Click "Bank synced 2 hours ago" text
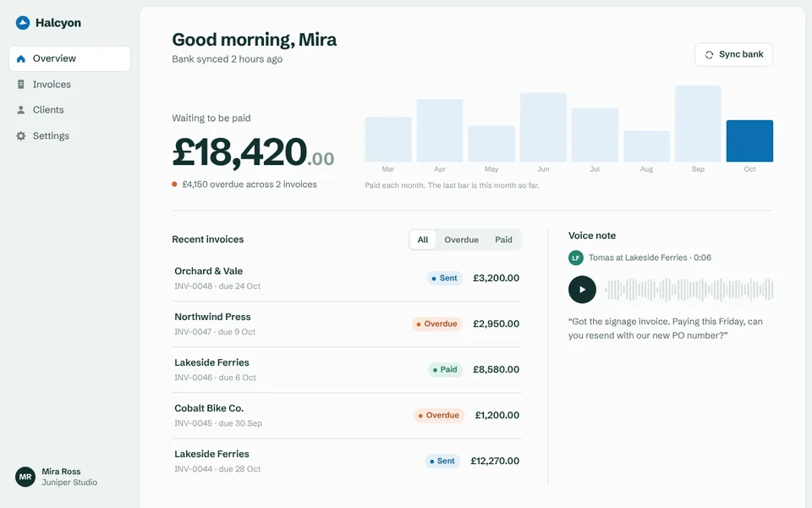This screenshot has width=812, height=508. coord(228,59)
